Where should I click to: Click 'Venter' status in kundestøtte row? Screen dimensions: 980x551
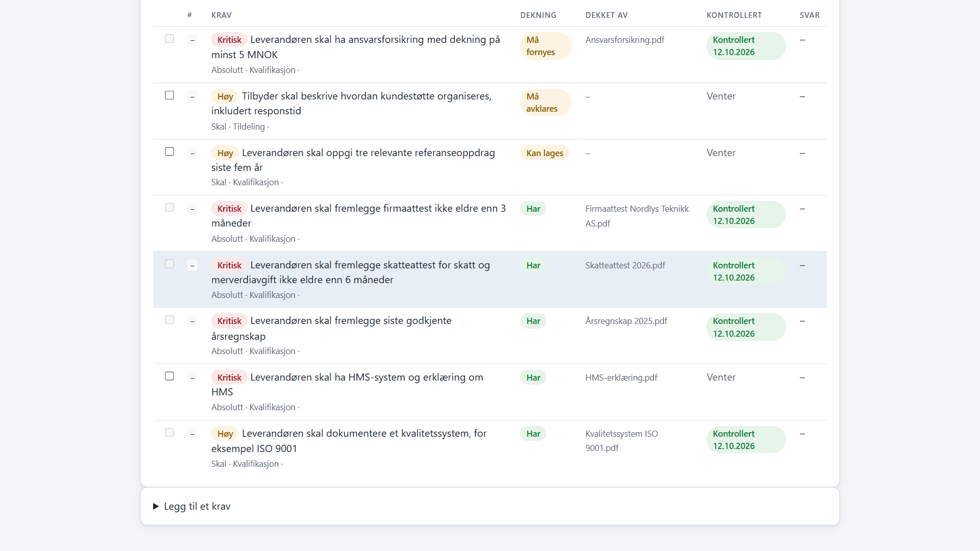(x=721, y=96)
